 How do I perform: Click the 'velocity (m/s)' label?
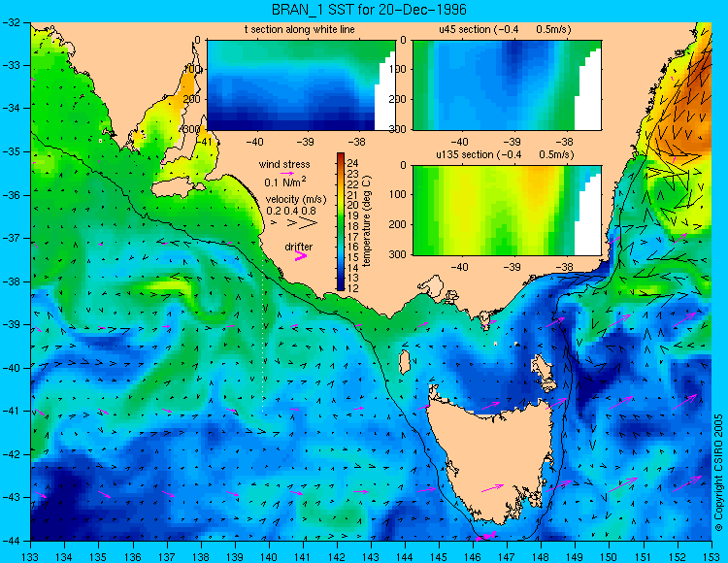(x=296, y=199)
